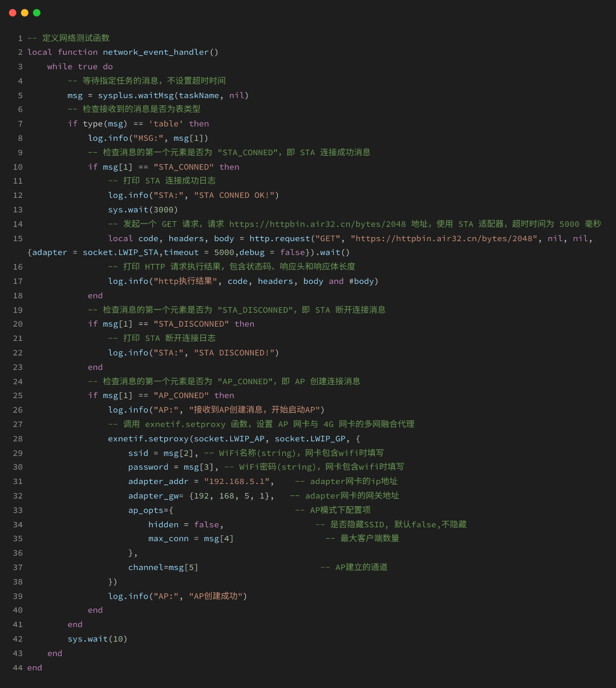Click line number 28 in gutter
This screenshot has height=688, width=616.
[x=18, y=438]
